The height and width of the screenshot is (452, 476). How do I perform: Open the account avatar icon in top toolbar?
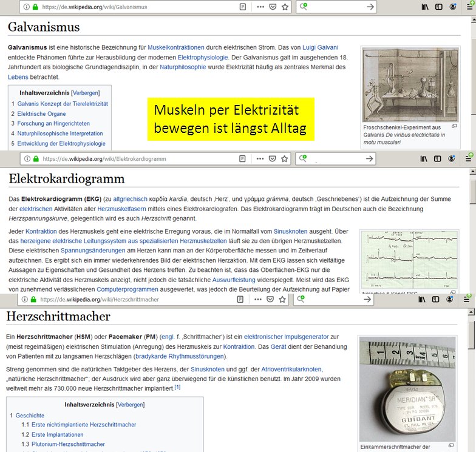452,7
